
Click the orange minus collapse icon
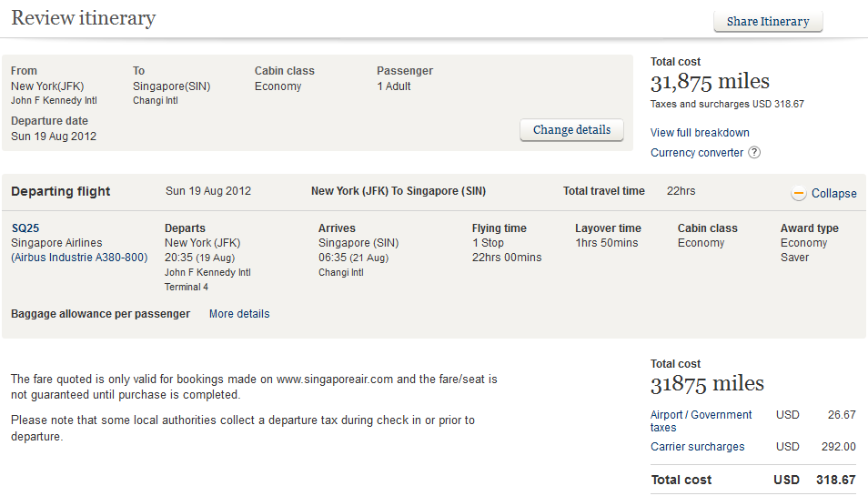(x=799, y=193)
